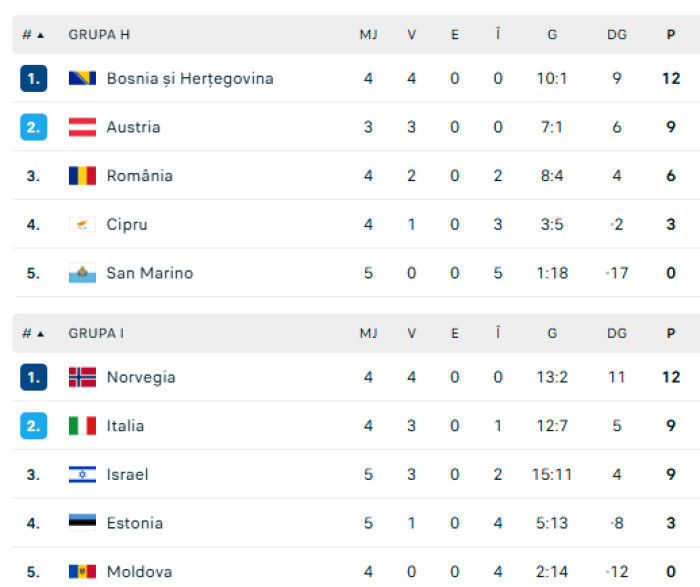
Task: Click the Austria flag icon
Action: pos(82,127)
